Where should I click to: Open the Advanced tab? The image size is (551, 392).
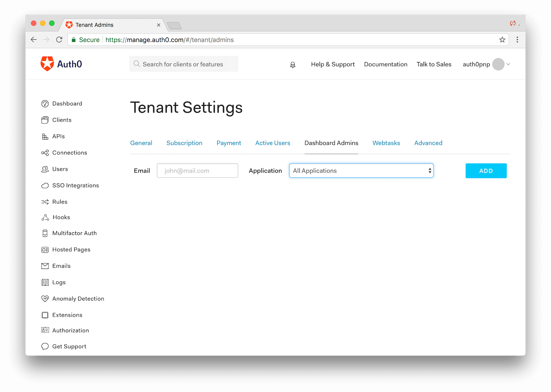point(428,143)
